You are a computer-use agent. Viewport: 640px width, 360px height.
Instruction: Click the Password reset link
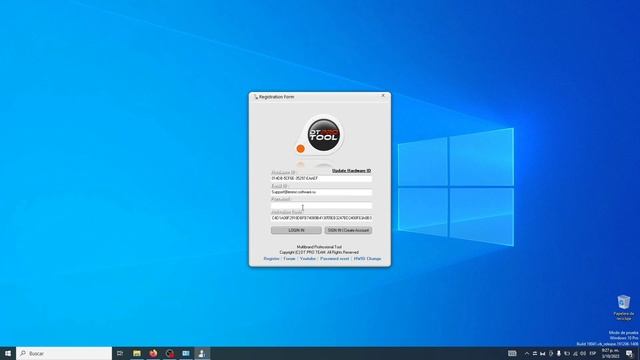coord(335,259)
